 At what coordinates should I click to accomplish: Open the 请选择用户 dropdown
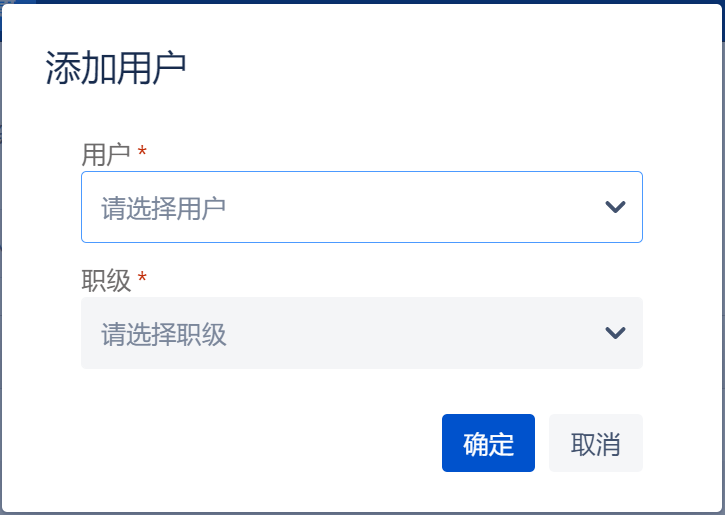tap(361, 207)
